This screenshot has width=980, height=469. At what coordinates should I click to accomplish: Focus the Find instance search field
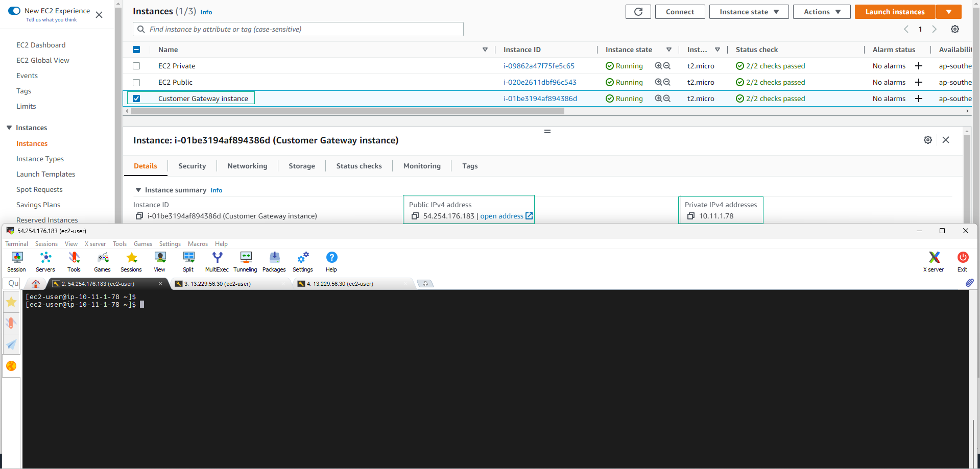tap(298, 29)
